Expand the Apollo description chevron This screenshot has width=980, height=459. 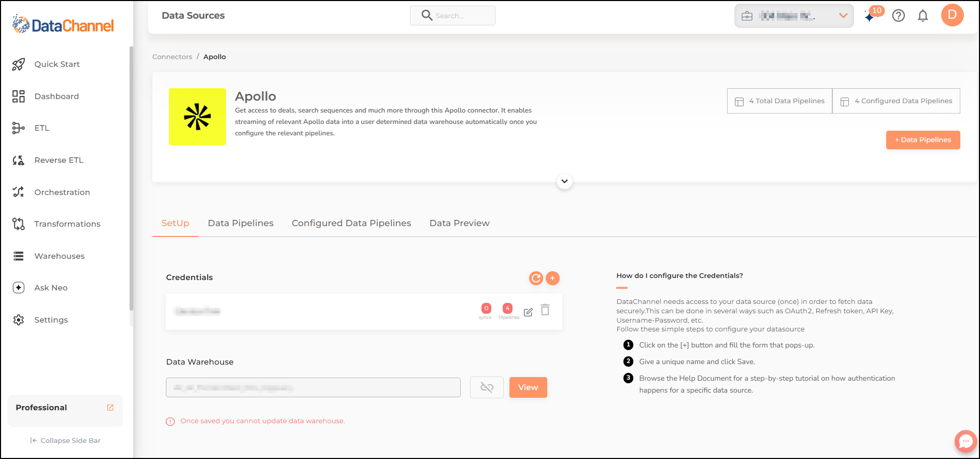tap(564, 182)
